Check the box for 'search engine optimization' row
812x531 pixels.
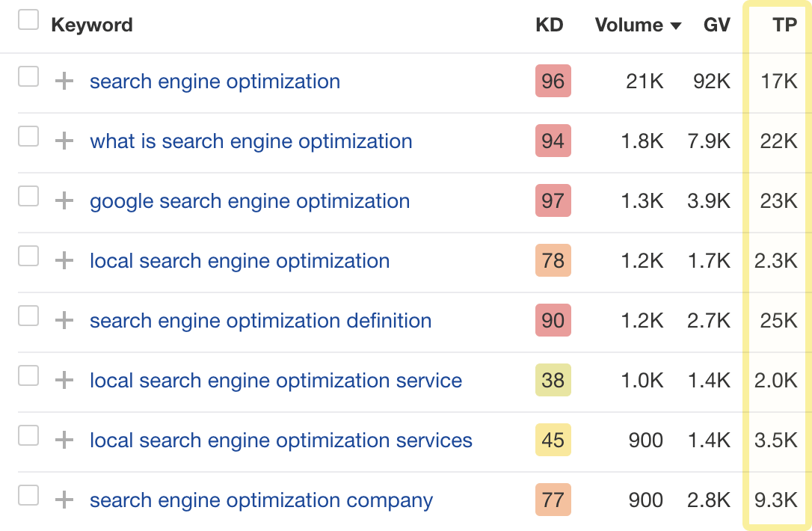(x=28, y=76)
